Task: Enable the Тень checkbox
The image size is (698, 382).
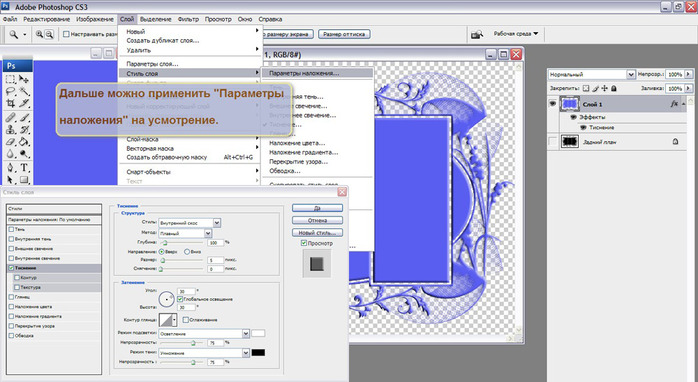Action: 11,229
